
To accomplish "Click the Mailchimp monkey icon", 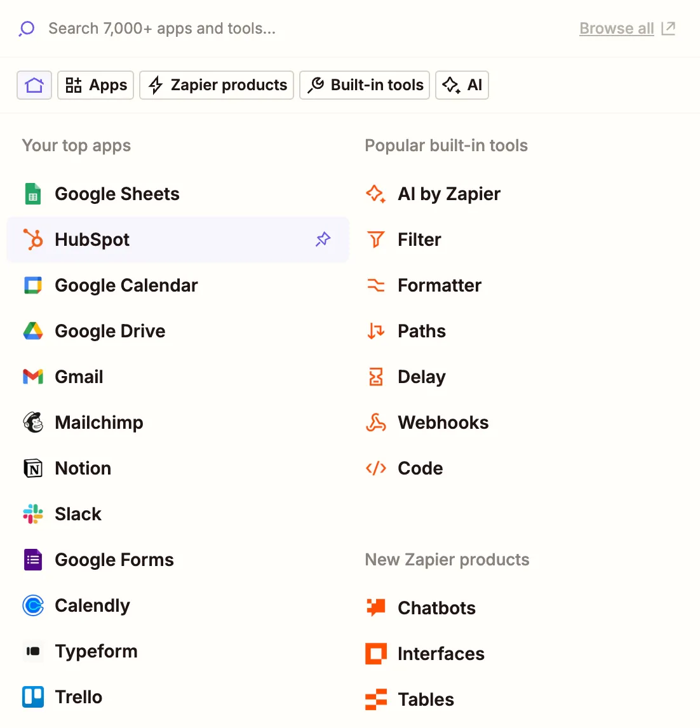I will click(x=33, y=422).
